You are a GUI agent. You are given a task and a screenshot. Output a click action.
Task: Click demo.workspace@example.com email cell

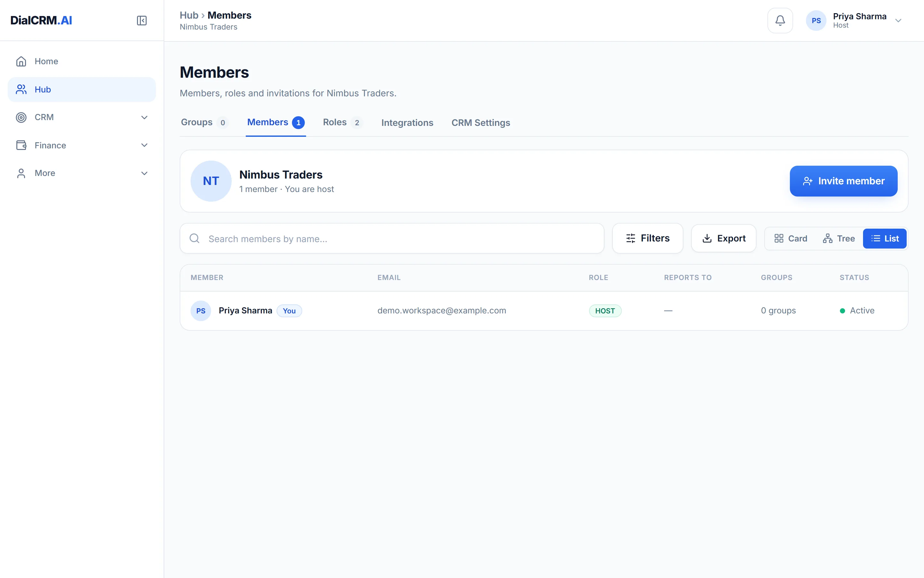[x=442, y=311]
